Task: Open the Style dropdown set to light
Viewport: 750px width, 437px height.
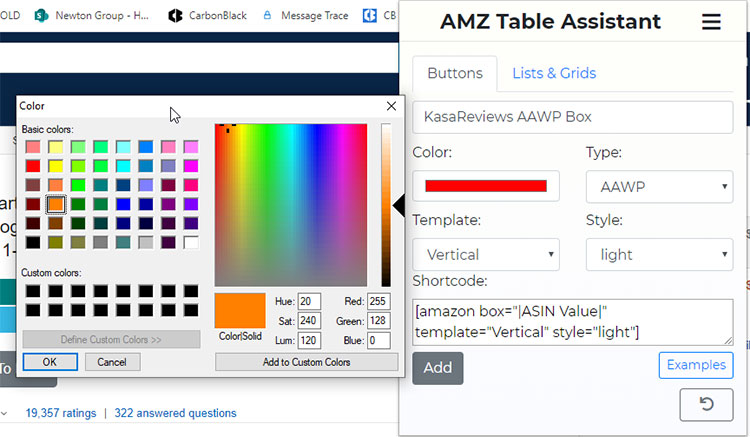Action: click(659, 254)
